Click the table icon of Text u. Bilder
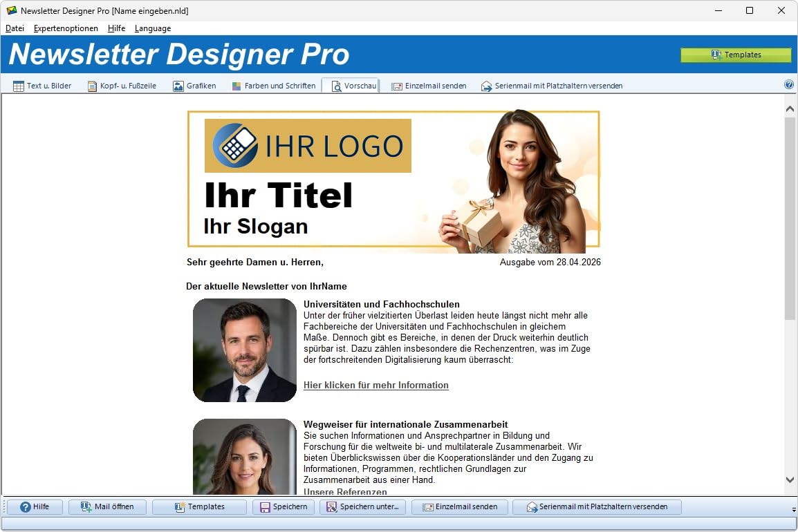 pos(18,86)
